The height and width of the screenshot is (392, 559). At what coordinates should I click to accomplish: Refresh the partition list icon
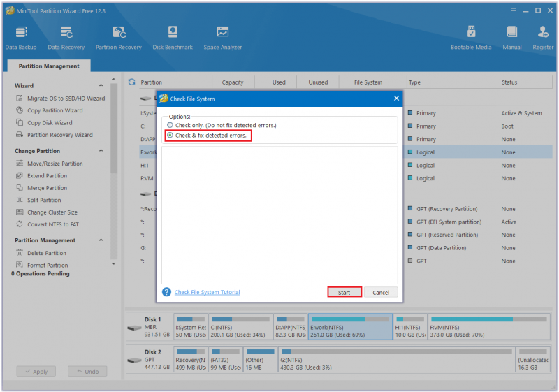click(x=131, y=82)
